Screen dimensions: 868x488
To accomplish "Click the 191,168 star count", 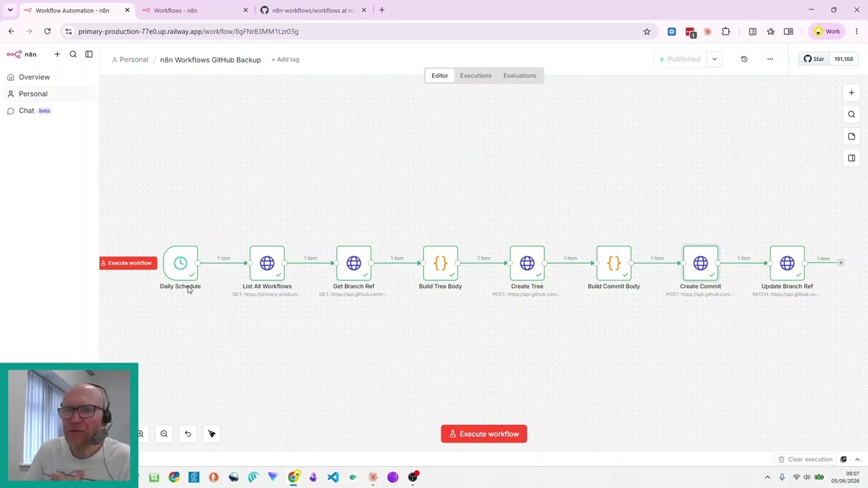I will [x=844, y=59].
